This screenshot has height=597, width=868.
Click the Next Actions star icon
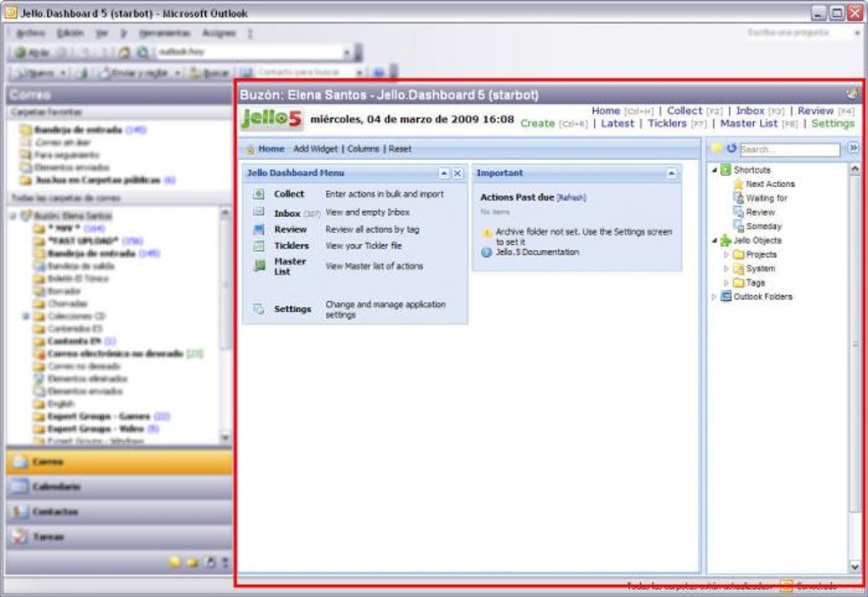[739, 185]
